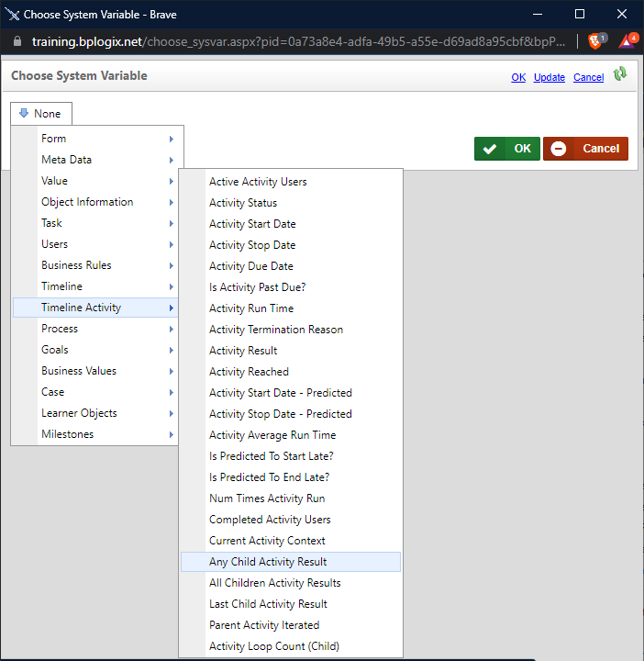Screen dimensions: 644x661
Task: Open the None dropdown selector
Action: coord(41,114)
